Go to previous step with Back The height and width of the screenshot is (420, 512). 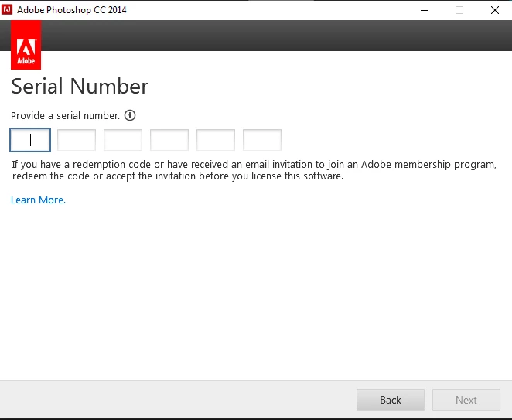pos(391,400)
